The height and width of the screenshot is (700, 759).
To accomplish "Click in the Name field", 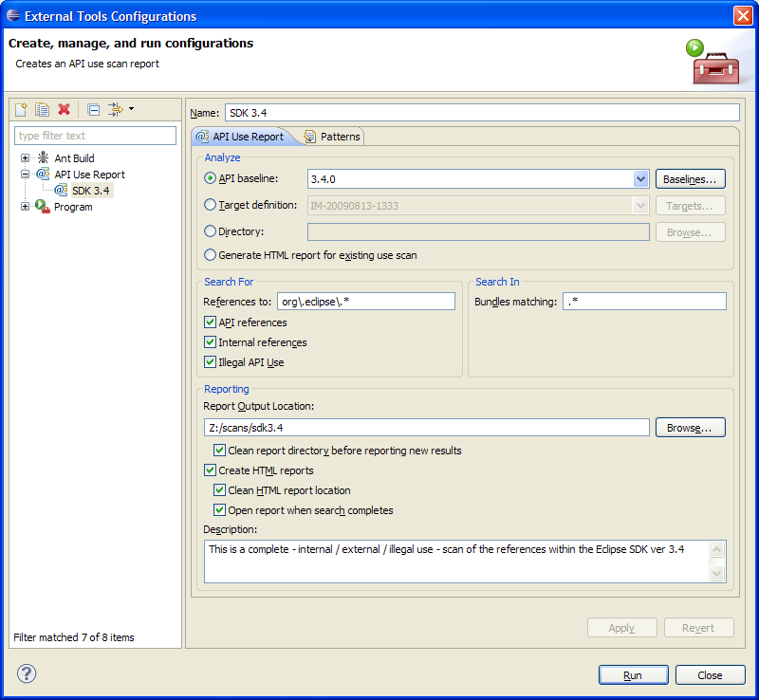I will click(x=482, y=113).
